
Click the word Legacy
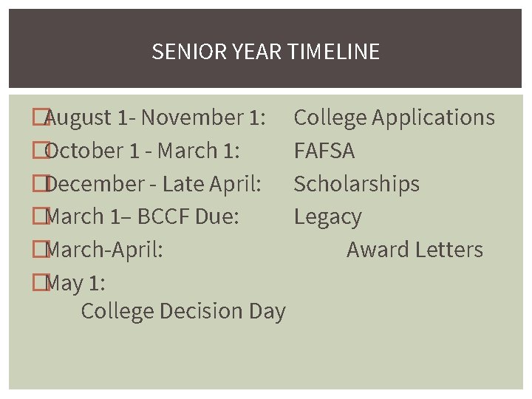pyautogui.click(x=327, y=216)
